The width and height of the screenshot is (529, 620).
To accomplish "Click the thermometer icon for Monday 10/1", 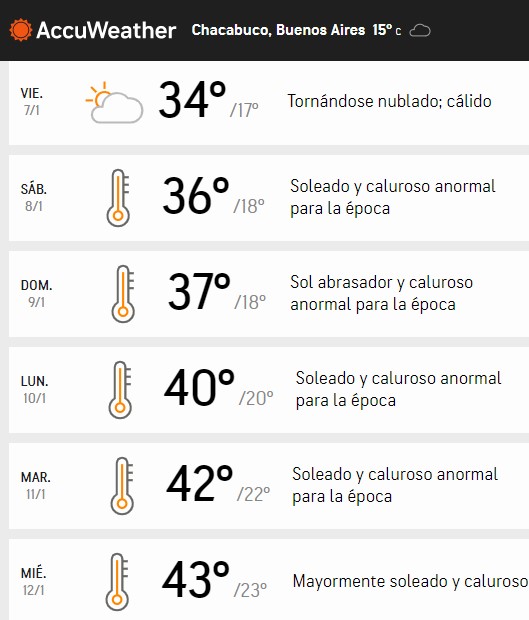I will click(120, 390).
